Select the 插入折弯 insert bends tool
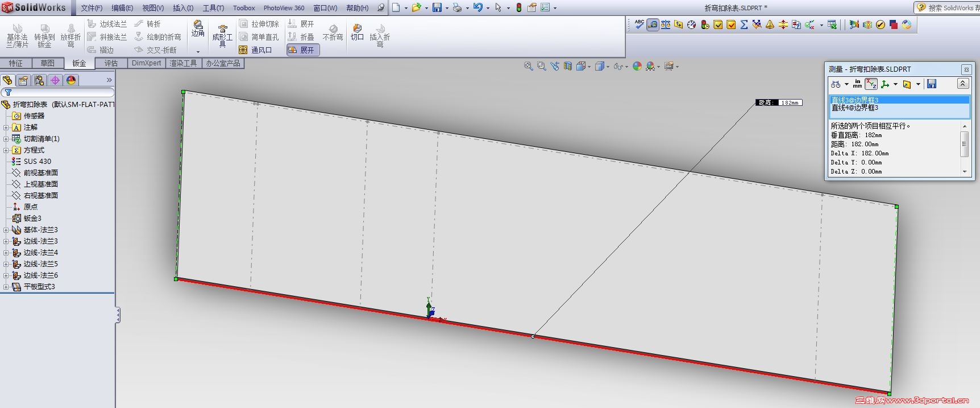 (x=380, y=35)
